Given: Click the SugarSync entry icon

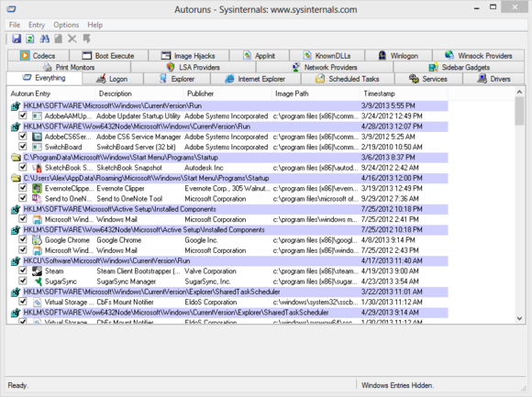Looking at the screenshot, I should click(37, 281).
